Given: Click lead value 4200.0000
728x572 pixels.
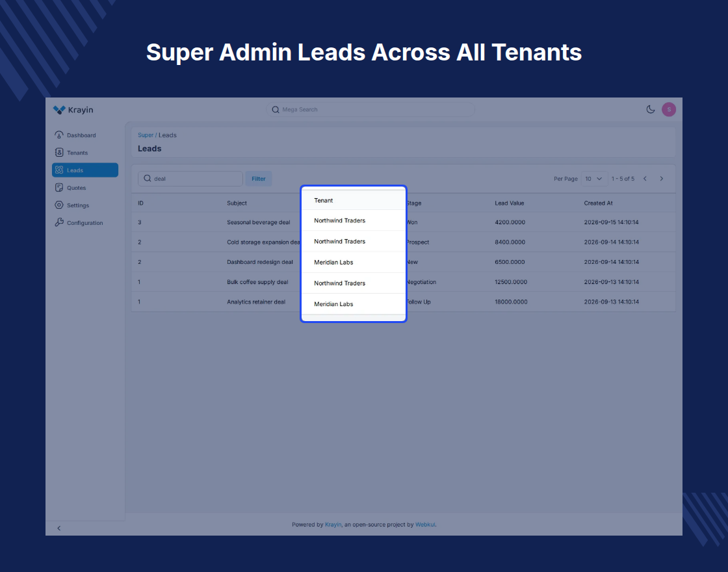Looking at the screenshot, I should [510, 222].
